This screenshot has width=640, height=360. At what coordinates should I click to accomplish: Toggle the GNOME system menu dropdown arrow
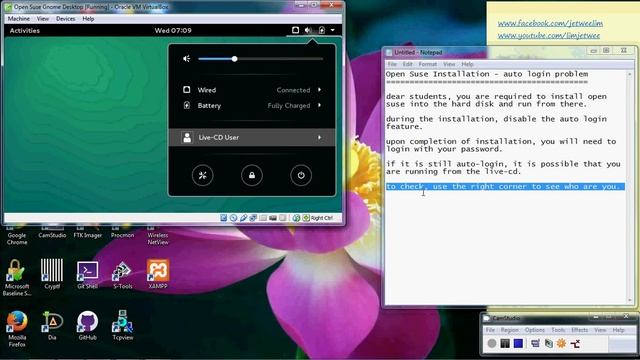point(333,30)
